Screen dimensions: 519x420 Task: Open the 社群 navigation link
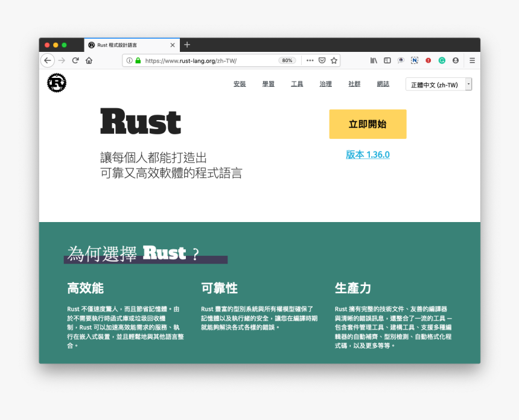(x=354, y=84)
